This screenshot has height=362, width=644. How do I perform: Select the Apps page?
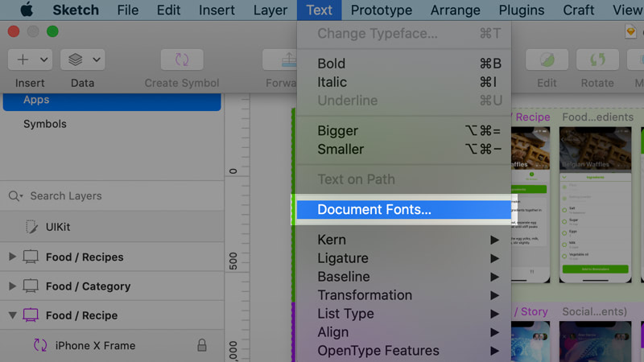[112, 101]
